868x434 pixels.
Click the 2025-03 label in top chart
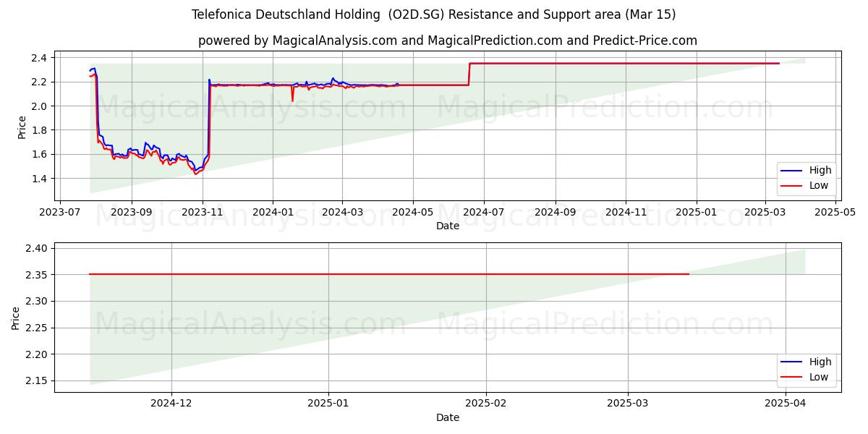click(765, 213)
